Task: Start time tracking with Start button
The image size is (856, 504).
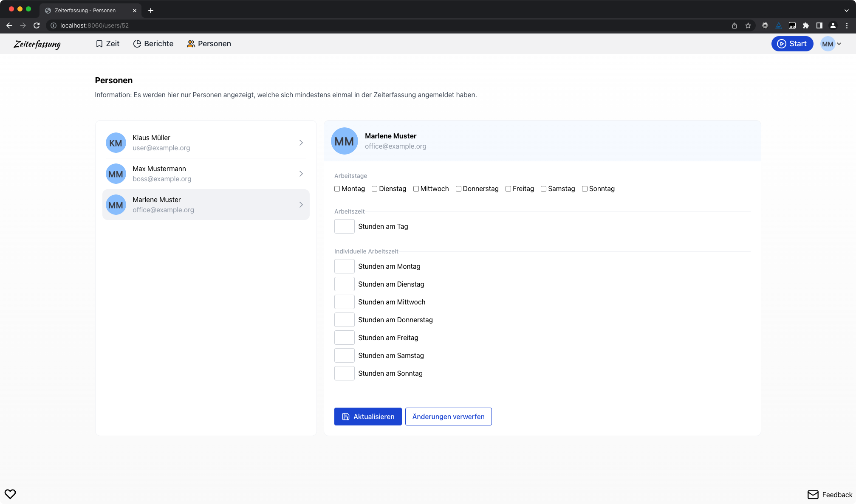Action: (x=792, y=44)
